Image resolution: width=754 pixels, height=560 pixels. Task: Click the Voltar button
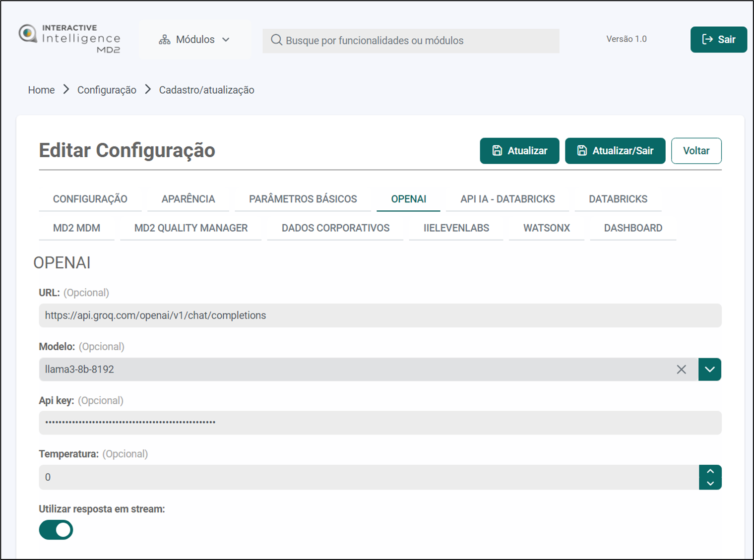(x=696, y=151)
